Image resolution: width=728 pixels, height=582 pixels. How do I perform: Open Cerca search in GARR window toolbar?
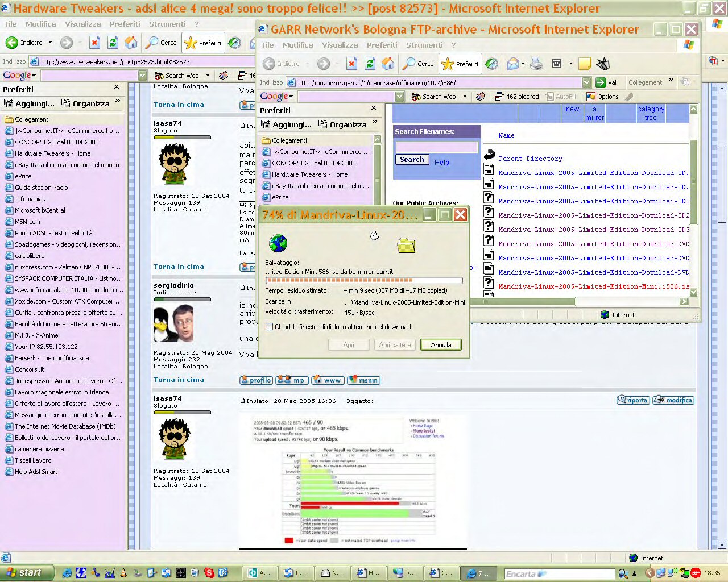coord(418,64)
